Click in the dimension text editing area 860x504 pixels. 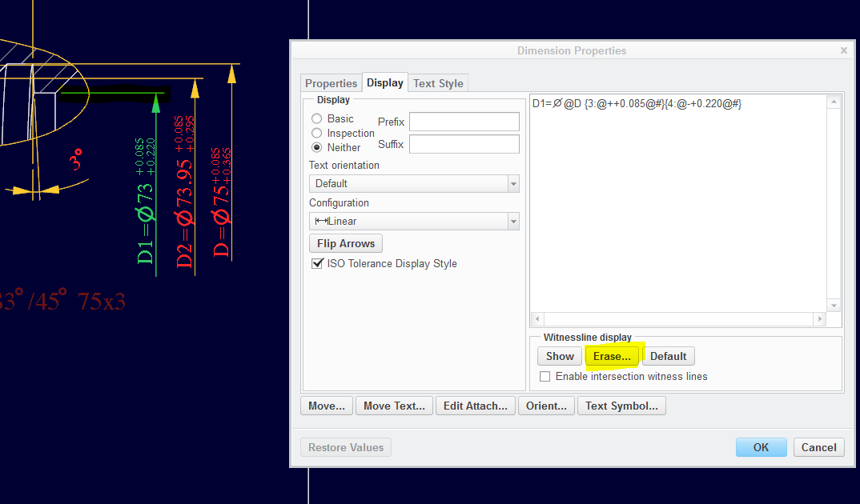pos(678,202)
